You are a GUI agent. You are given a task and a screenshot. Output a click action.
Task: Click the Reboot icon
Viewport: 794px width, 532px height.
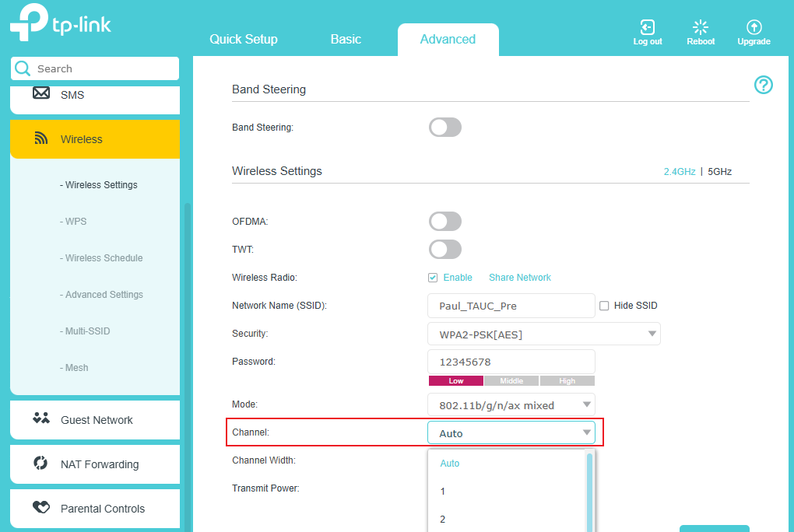[700, 26]
